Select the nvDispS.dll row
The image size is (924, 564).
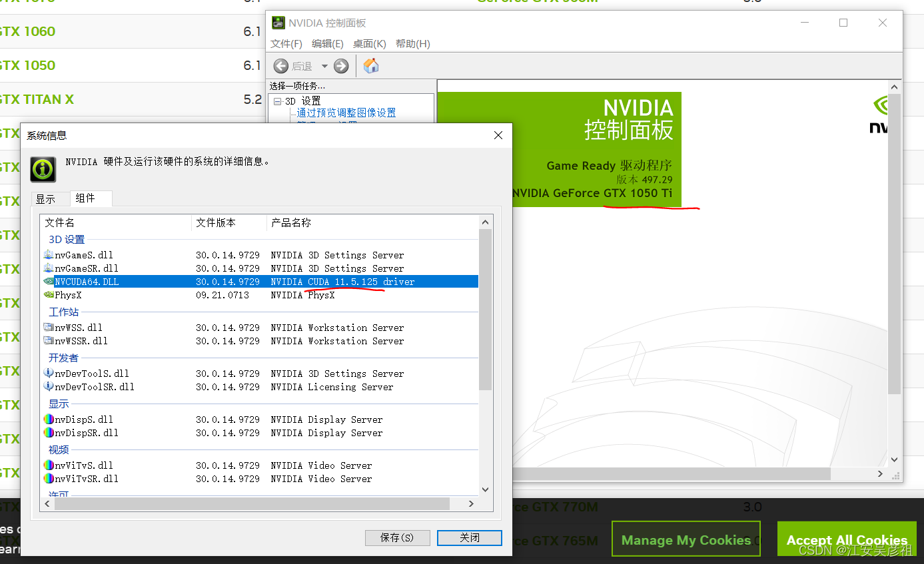[260, 420]
